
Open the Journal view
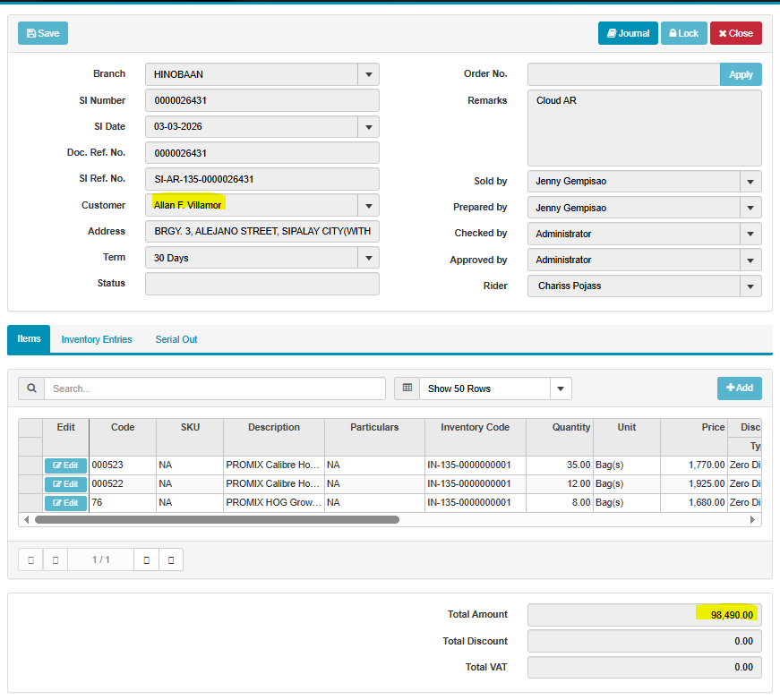point(628,33)
